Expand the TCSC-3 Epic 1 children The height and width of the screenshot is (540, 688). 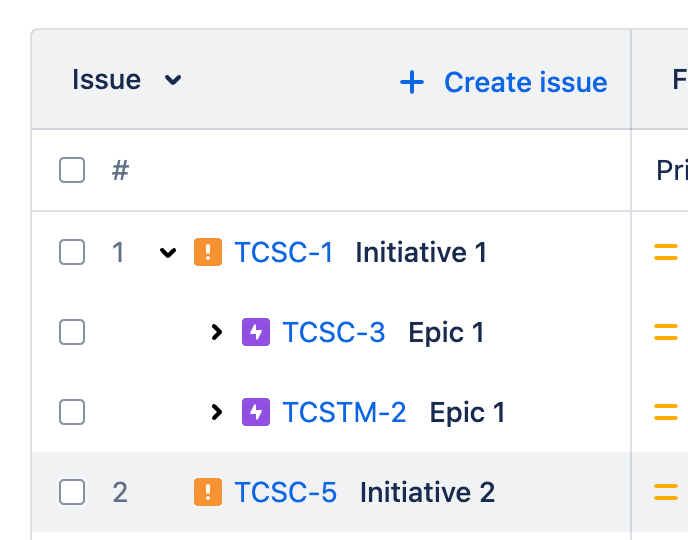tap(216, 332)
